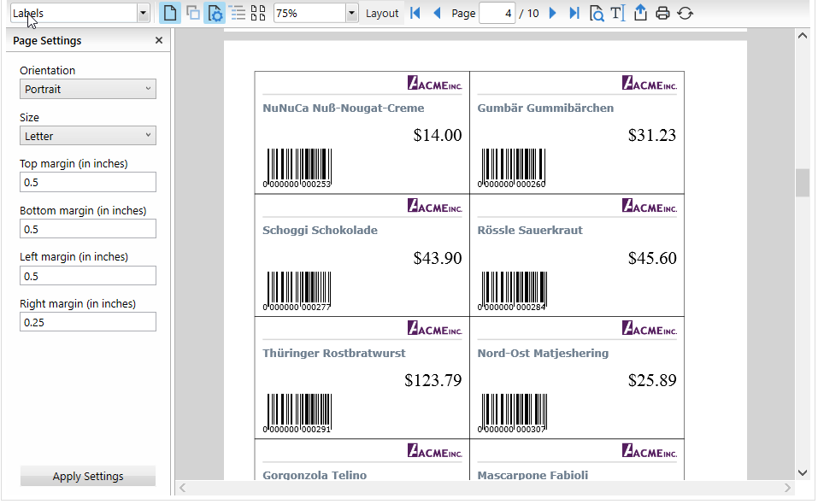The height and width of the screenshot is (504, 818).
Task: Click the $14.00 price
Action: click(x=437, y=135)
